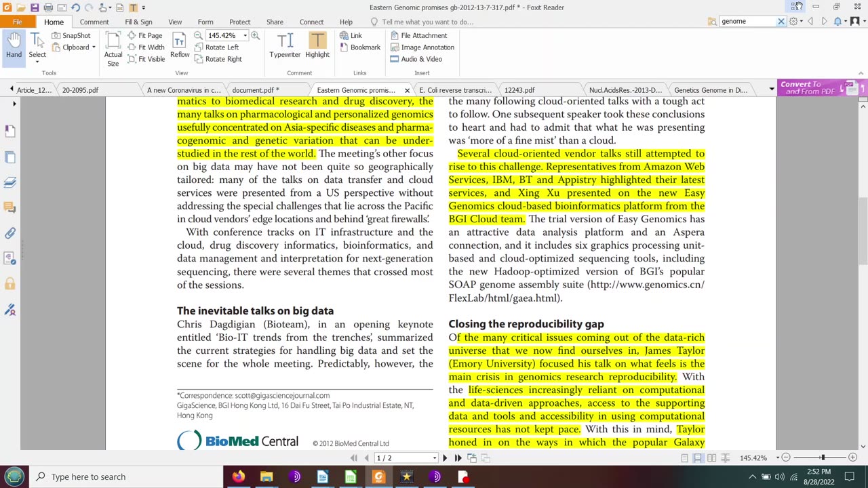Image resolution: width=868 pixels, height=488 pixels.
Task: Close the Eastern Genomic promis... tab
Action: (407, 90)
